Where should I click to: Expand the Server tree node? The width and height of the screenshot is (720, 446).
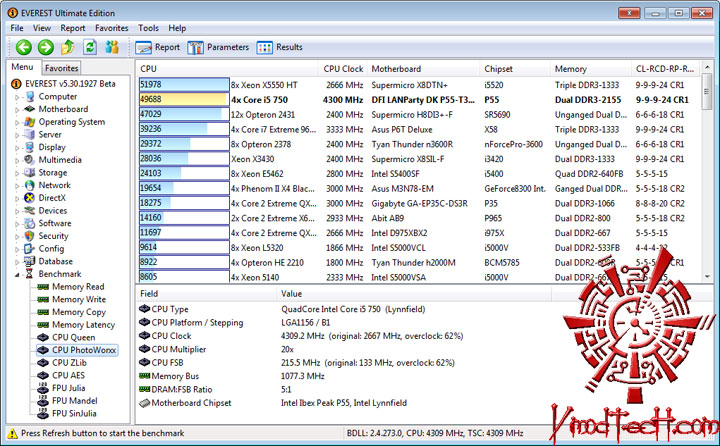(17, 135)
